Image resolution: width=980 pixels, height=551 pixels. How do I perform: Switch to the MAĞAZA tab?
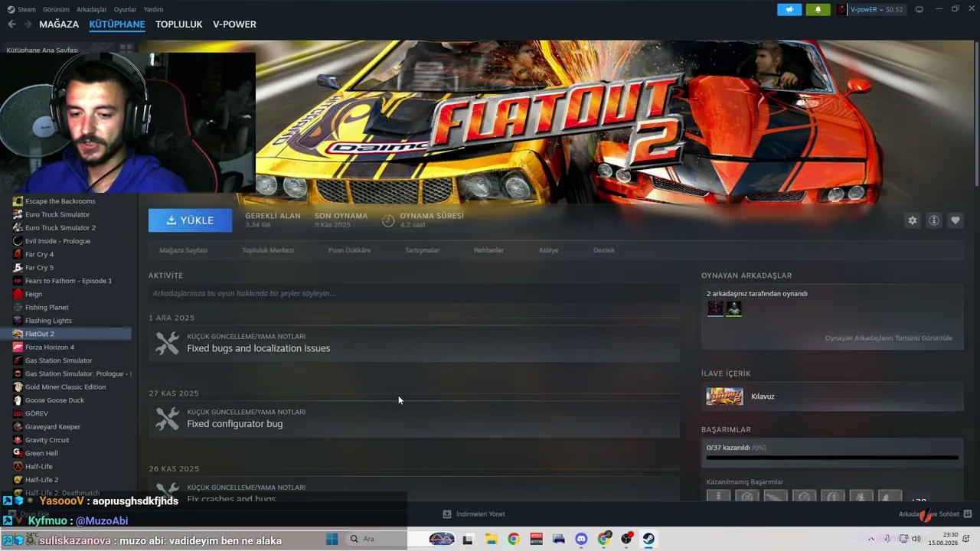point(59,24)
